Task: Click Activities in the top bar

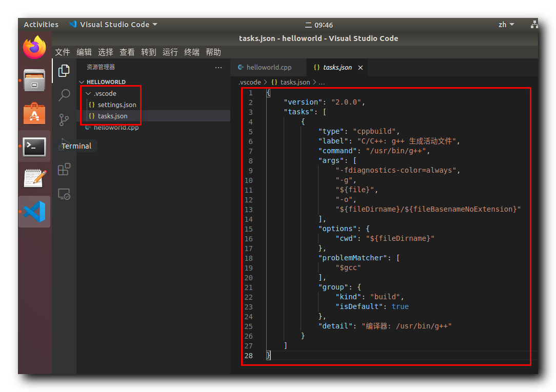Action: coord(41,24)
